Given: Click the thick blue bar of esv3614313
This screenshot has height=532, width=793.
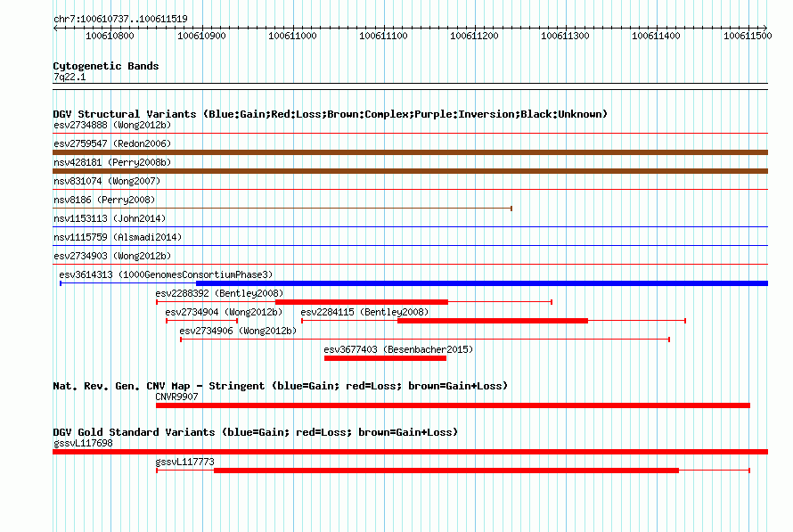Looking at the screenshot, I should 482,283.
